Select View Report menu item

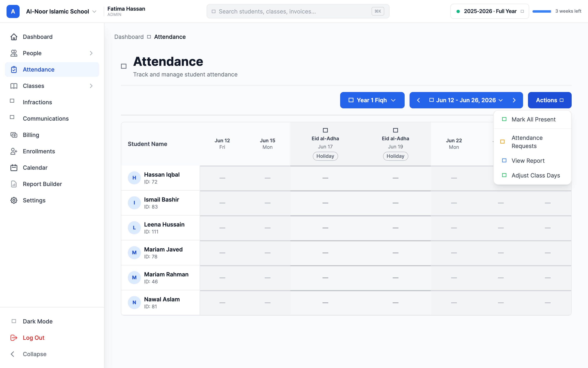532,161
